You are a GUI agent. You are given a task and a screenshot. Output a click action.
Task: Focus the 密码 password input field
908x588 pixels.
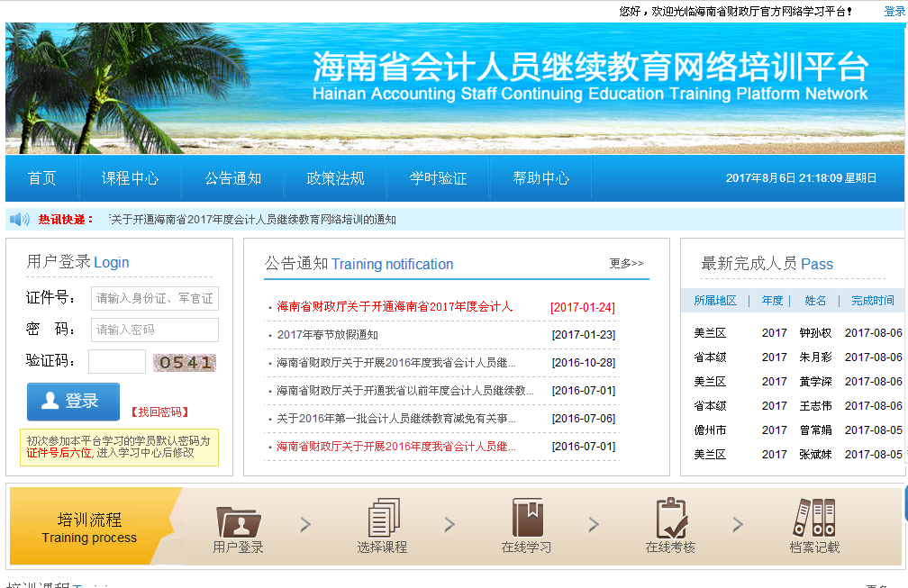point(154,330)
